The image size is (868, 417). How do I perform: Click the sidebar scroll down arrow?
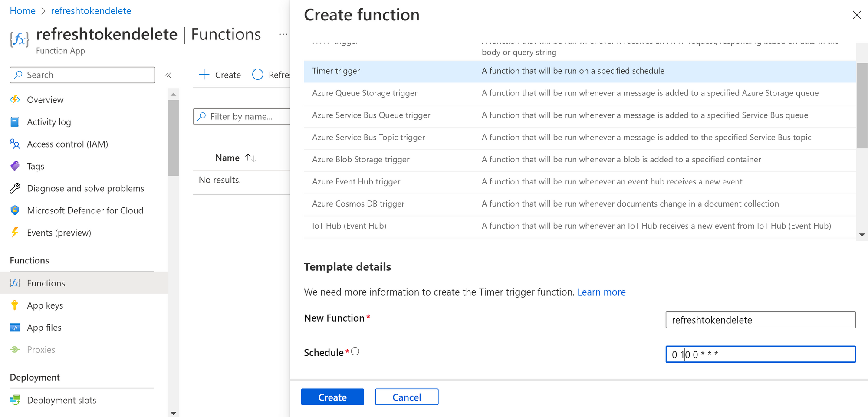[173, 413]
